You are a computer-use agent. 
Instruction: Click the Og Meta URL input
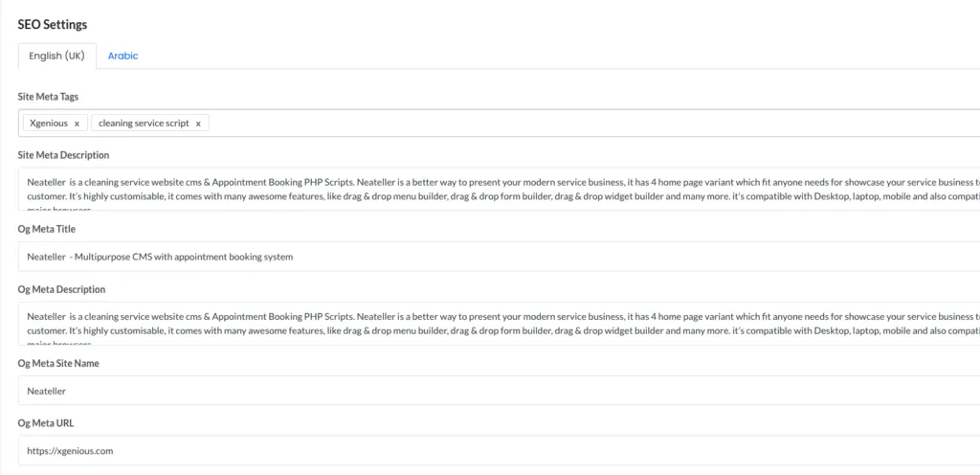tap(499, 450)
